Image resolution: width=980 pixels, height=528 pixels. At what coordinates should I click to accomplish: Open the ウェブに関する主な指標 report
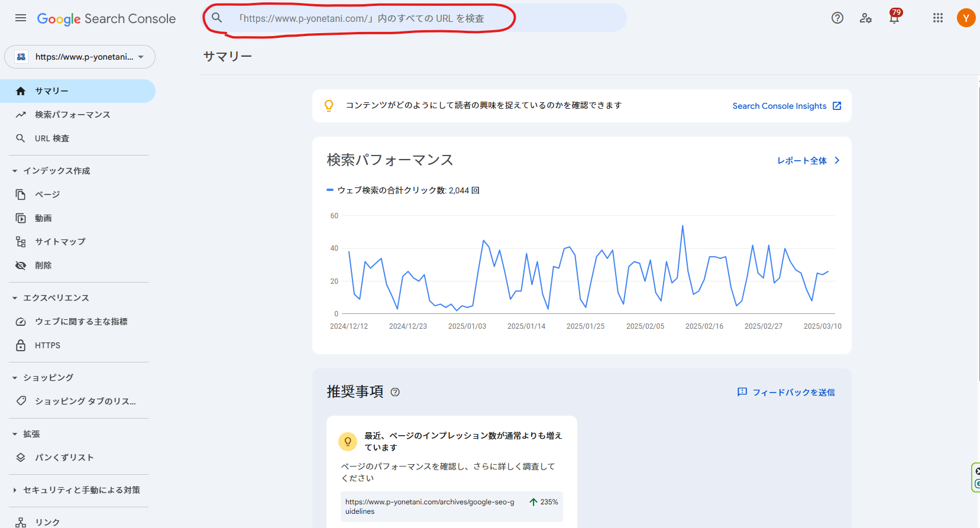point(81,322)
